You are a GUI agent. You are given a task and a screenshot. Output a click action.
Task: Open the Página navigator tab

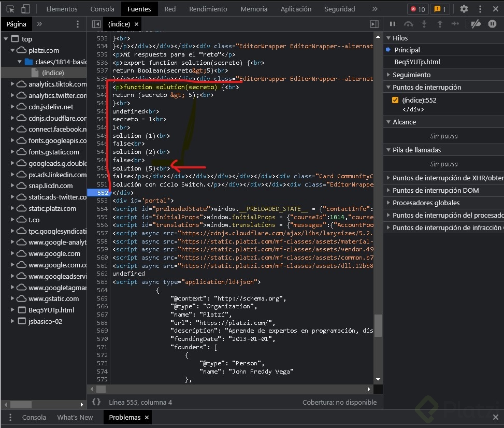pyautogui.click(x=16, y=24)
